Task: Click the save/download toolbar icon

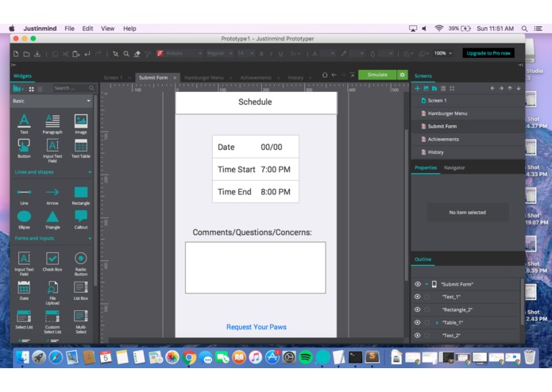Action: pos(37,53)
